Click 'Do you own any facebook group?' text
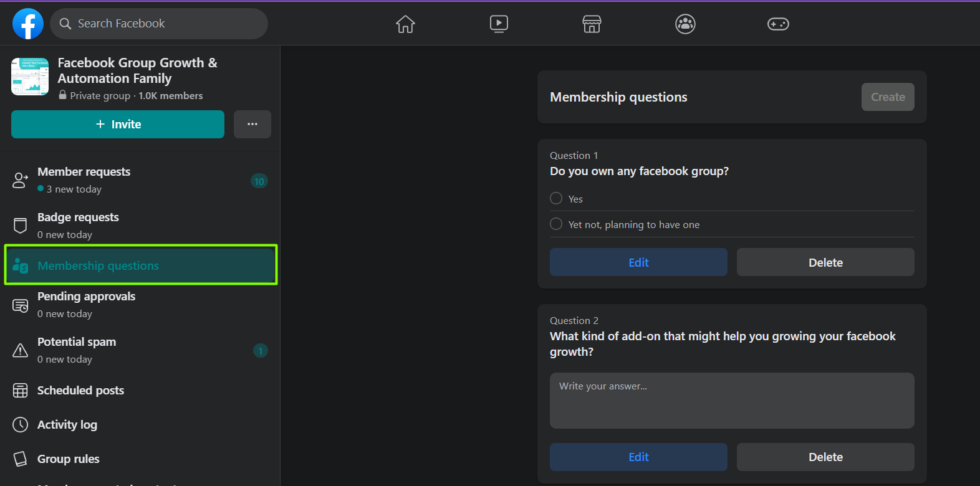The width and height of the screenshot is (980, 486). 639,171
